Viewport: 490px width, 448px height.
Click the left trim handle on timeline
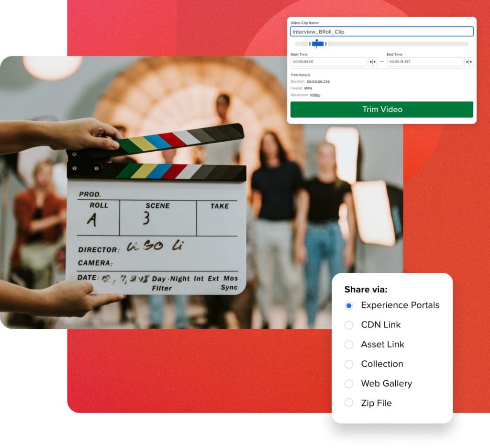point(310,44)
